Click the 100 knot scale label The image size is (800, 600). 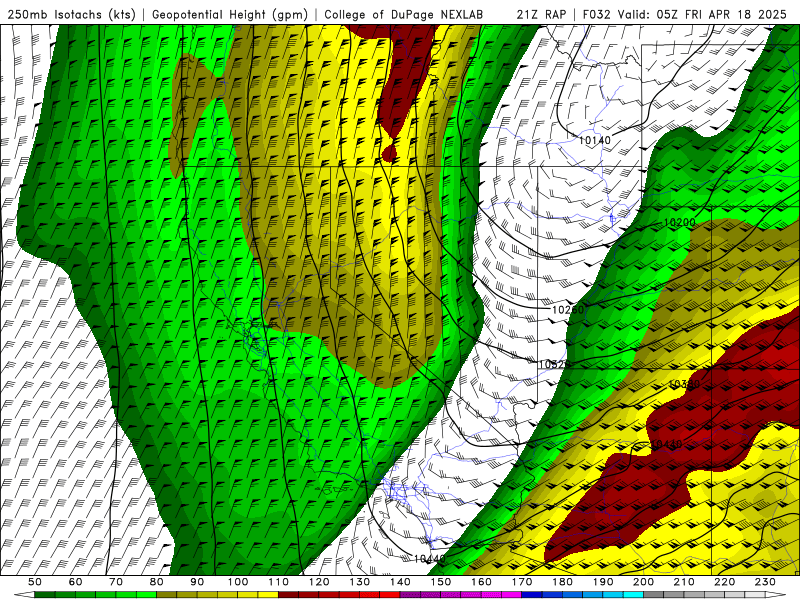point(238,582)
